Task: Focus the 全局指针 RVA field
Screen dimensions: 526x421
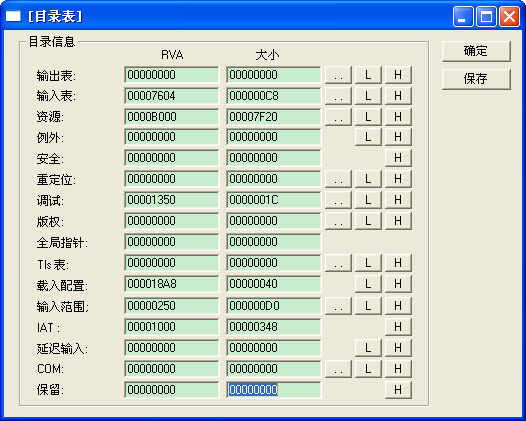Action: coord(171,242)
